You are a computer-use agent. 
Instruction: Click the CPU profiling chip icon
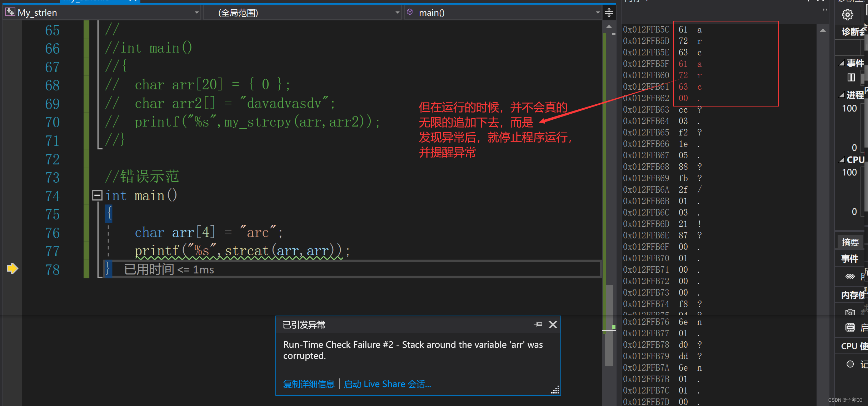(x=850, y=327)
